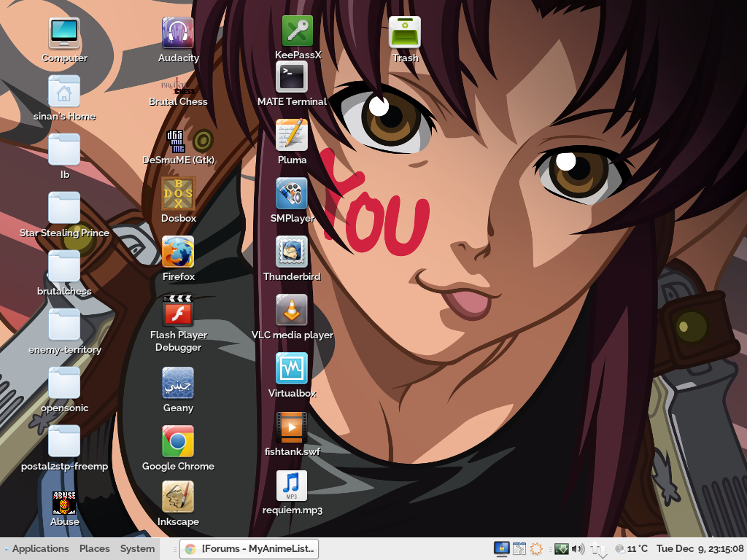Open the Places menu in panel

[x=94, y=548]
